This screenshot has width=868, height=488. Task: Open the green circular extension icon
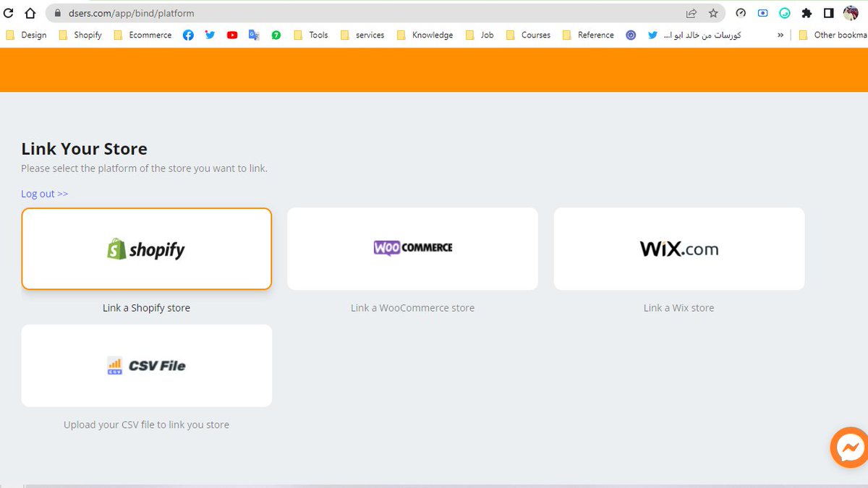[785, 13]
